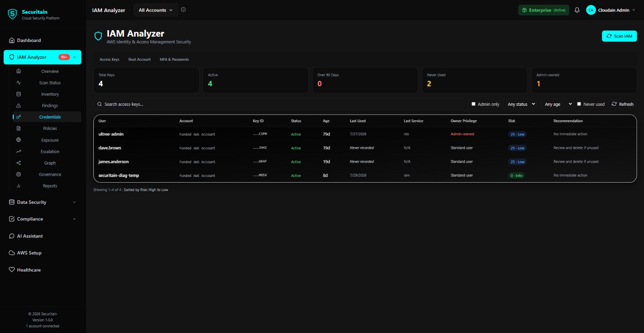Switch to the Root Account tab

coord(140,60)
